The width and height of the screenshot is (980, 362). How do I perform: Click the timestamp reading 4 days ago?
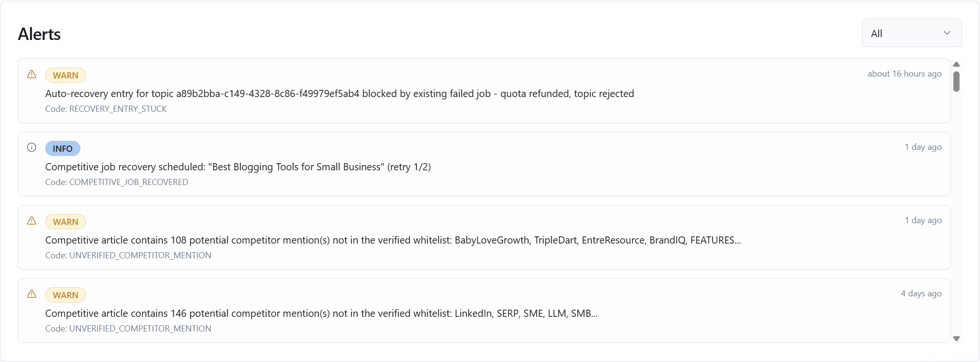tap(921, 294)
